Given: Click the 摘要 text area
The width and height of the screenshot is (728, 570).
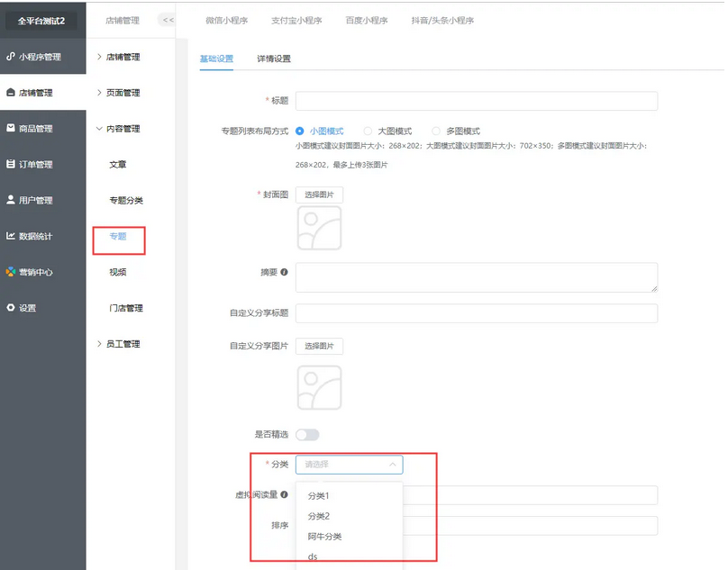Looking at the screenshot, I should (477, 277).
